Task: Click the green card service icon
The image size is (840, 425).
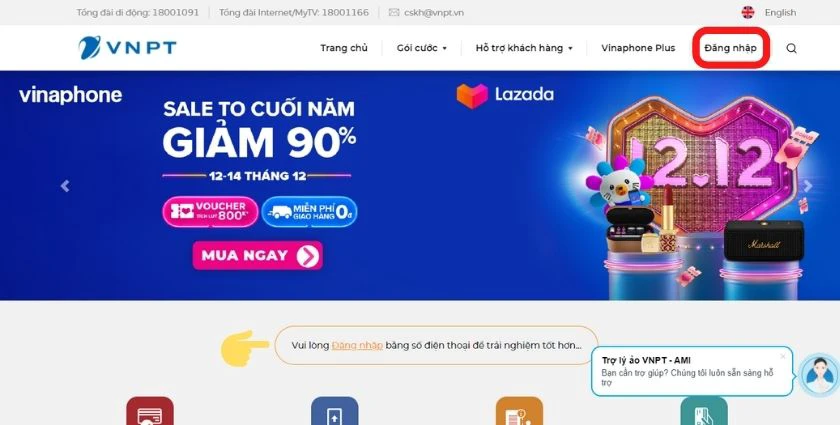Action: pos(704,411)
